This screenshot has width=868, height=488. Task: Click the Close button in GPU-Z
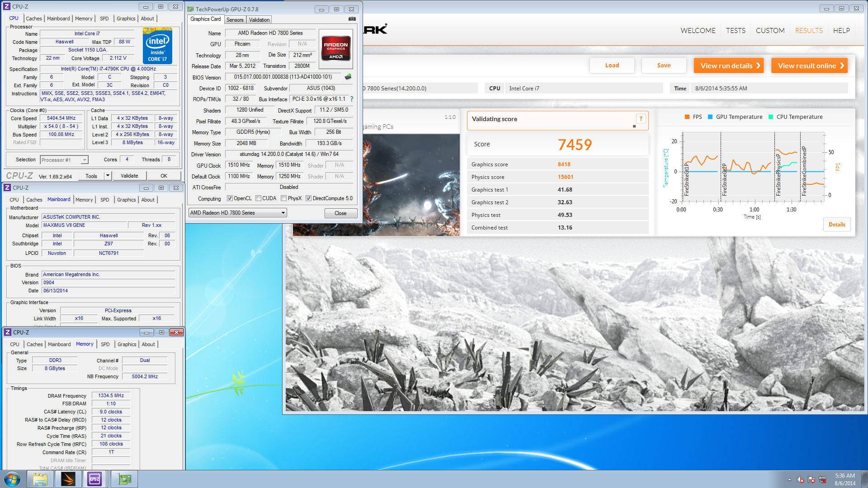click(x=341, y=213)
